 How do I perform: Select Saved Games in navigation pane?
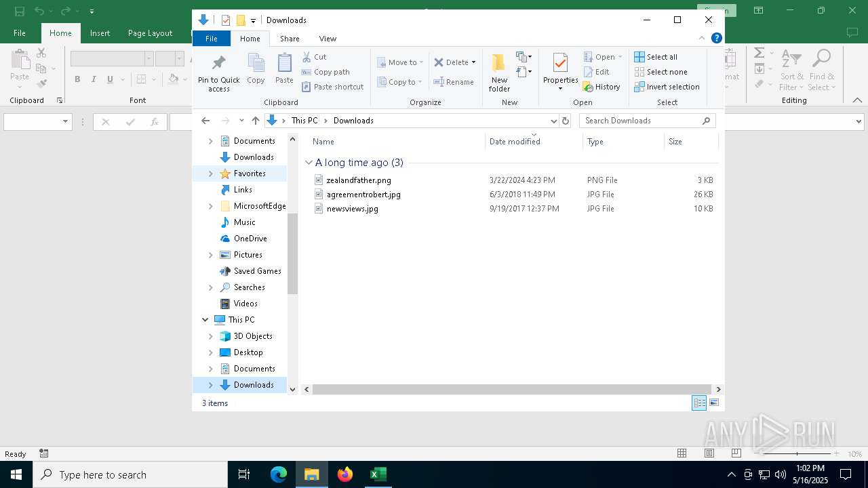pos(257,271)
